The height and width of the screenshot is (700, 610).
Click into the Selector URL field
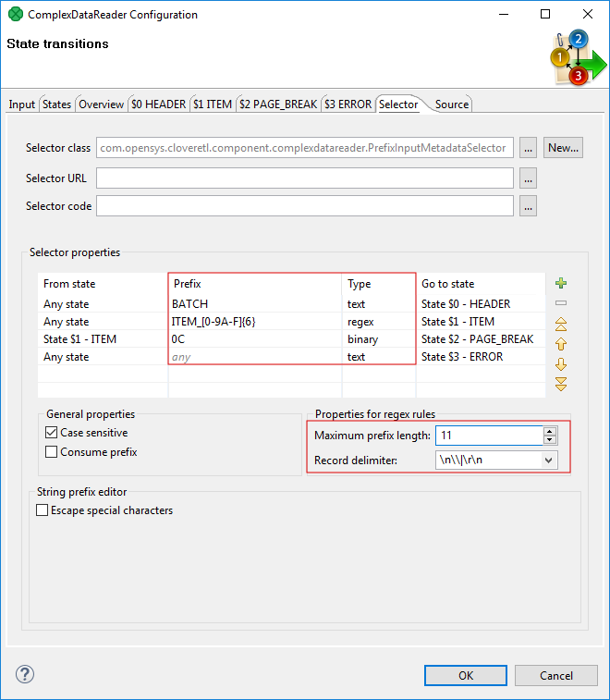click(x=304, y=178)
